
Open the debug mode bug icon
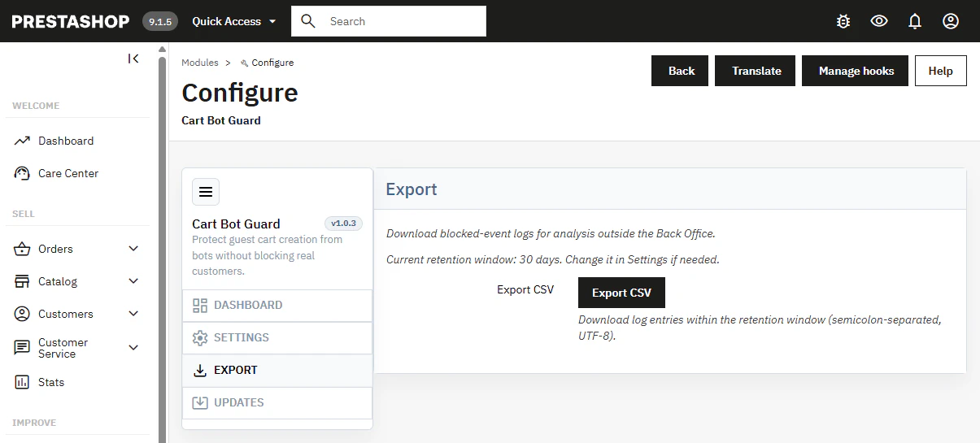(843, 21)
